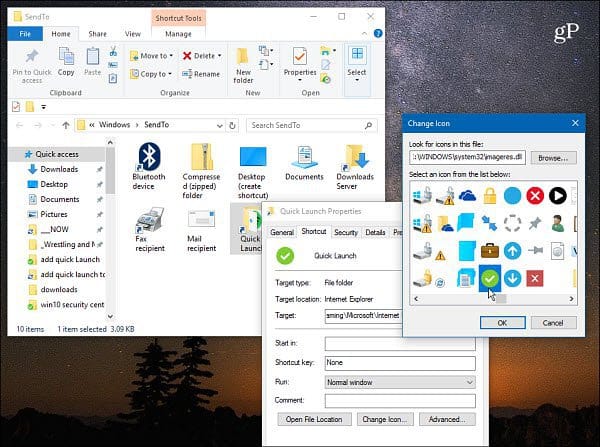Click the Properties ribbon icon
Image resolution: width=600 pixels, height=447 pixels.
coord(300,57)
